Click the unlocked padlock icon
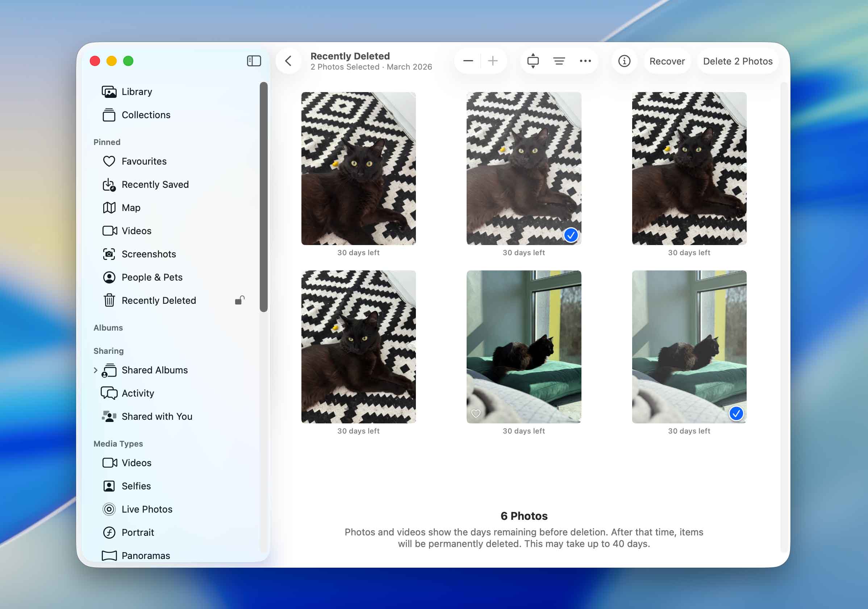Image resolution: width=868 pixels, height=609 pixels. pyautogui.click(x=240, y=301)
